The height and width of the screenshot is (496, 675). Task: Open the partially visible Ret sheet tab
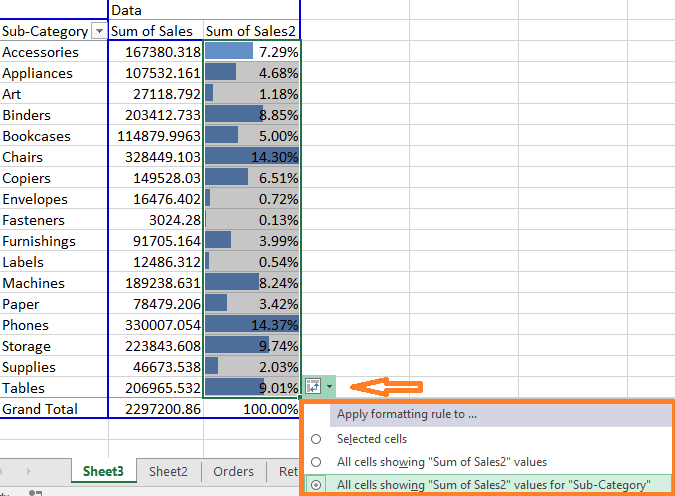288,471
